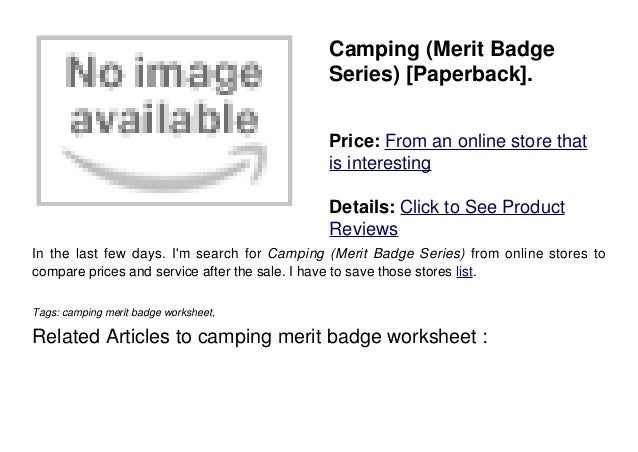Click the bold 'Price:' label
This screenshot has width=638, height=452.
click(x=354, y=141)
